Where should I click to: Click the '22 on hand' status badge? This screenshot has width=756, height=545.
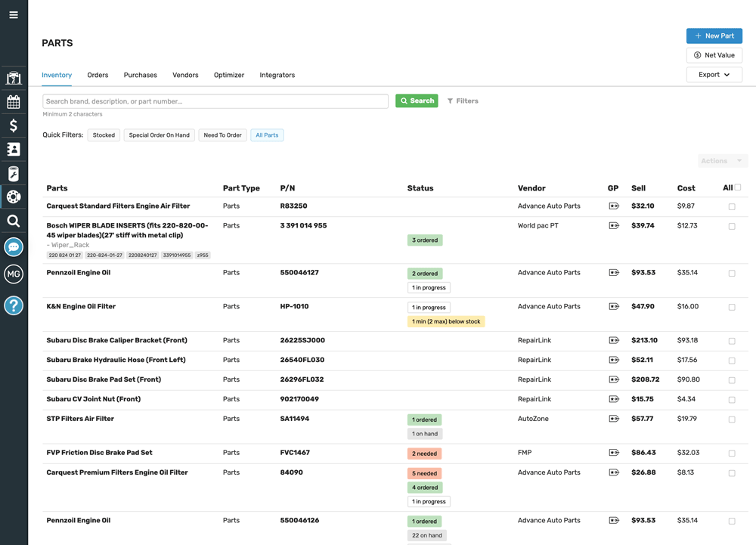[426, 535]
